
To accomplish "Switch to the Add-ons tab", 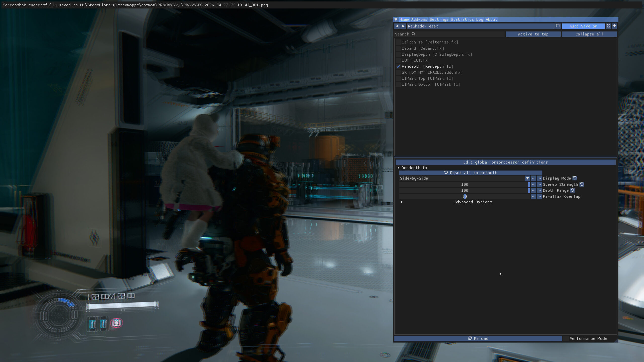I will tap(419, 19).
